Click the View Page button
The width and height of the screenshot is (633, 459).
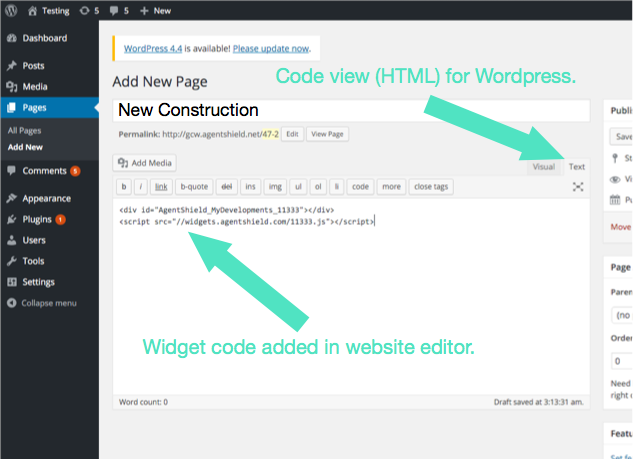[x=327, y=134]
